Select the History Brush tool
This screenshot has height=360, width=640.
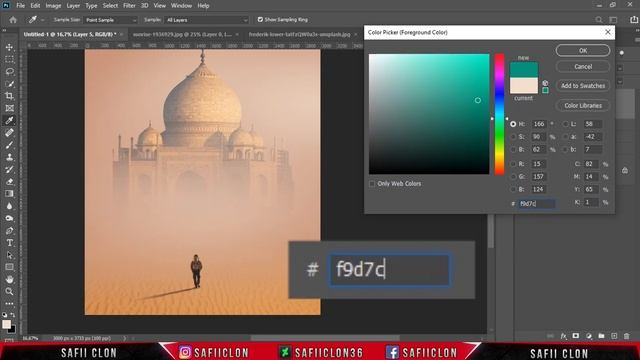[x=9, y=169]
